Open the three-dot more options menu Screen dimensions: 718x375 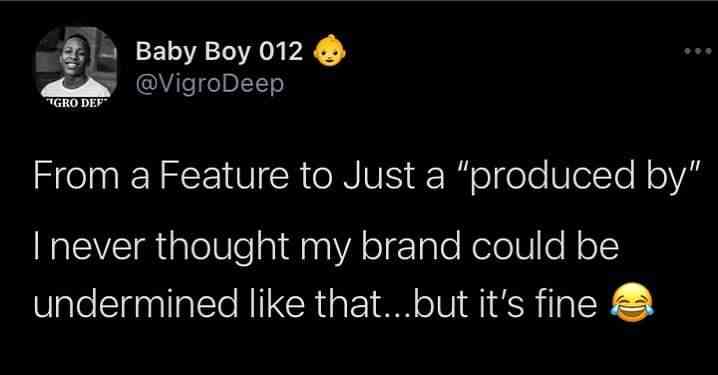698,51
